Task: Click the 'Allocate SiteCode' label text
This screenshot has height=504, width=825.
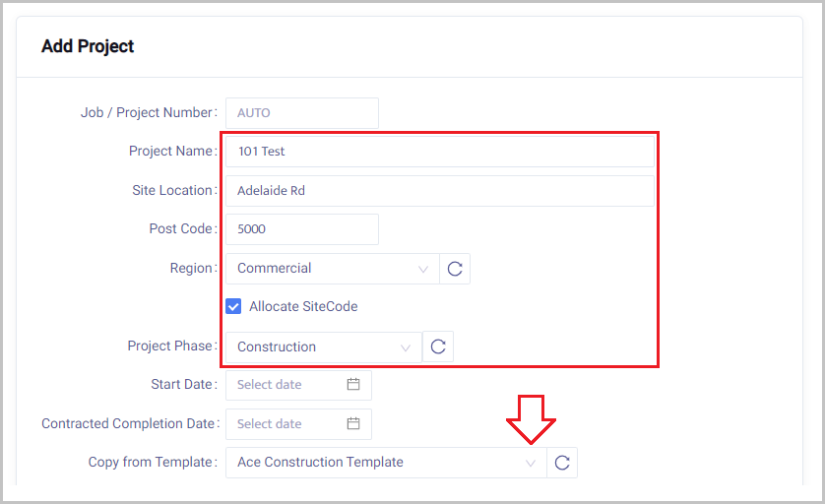Action: [303, 306]
